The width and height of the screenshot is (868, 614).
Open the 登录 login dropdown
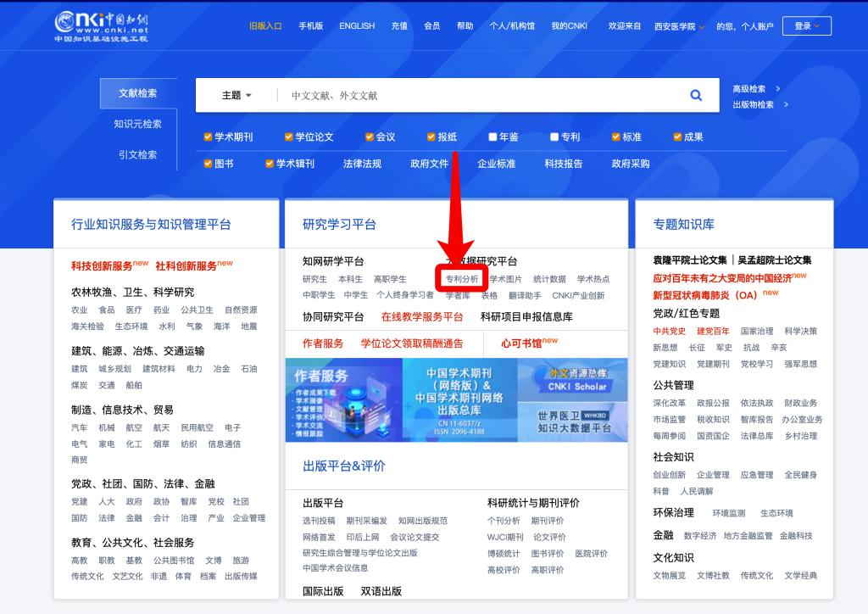[x=807, y=26]
